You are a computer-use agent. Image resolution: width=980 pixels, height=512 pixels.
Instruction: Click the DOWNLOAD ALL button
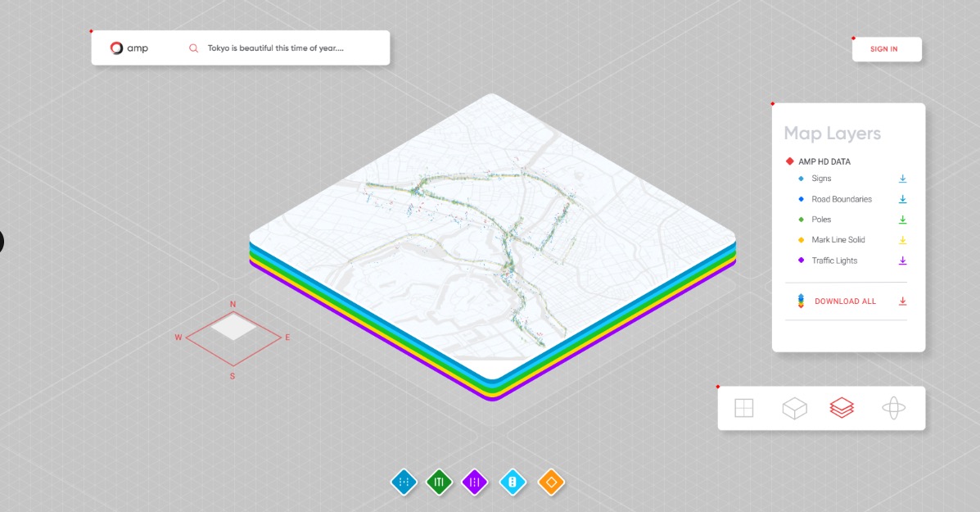[845, 301]
